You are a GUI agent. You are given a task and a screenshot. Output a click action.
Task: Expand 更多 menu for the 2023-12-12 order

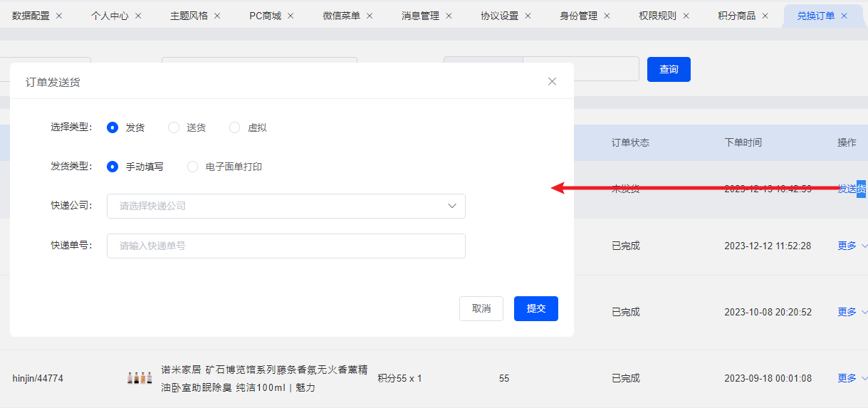tap(852, 246)
